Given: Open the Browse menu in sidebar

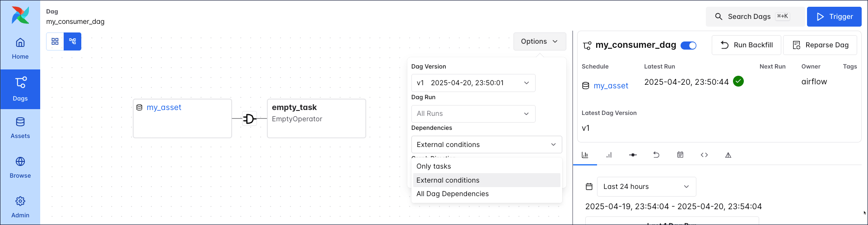Looking at the screenshot, I should pos(20,168).
